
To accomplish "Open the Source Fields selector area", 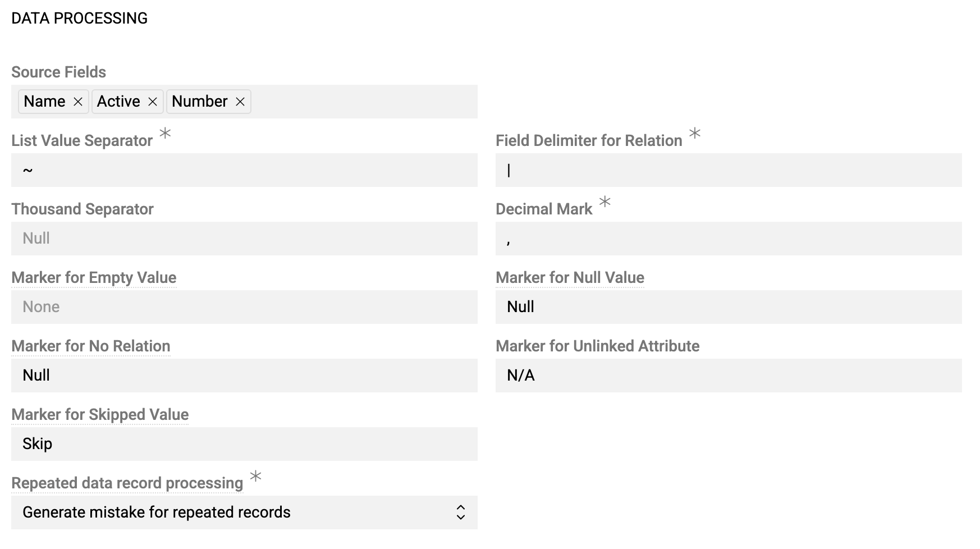I will (x=359, y=102).
